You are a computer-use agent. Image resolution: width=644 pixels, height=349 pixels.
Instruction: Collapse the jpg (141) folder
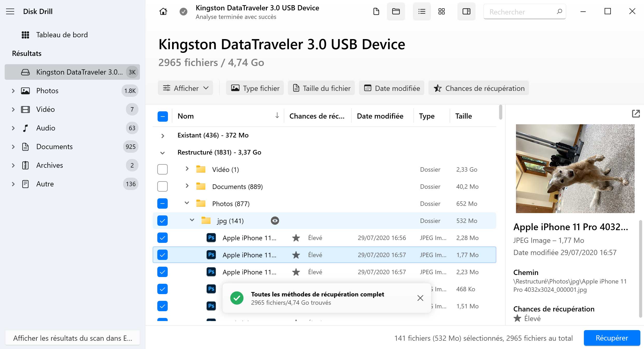point(192,220)
